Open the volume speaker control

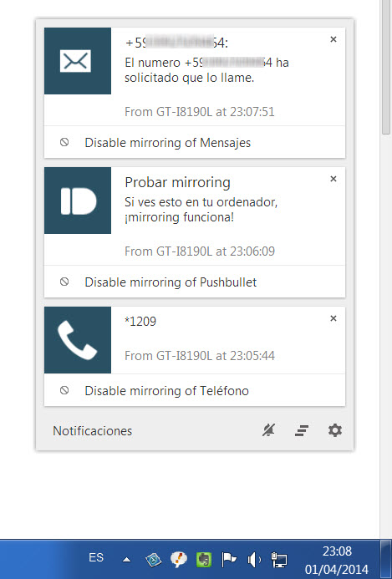(x=254, y=560)
